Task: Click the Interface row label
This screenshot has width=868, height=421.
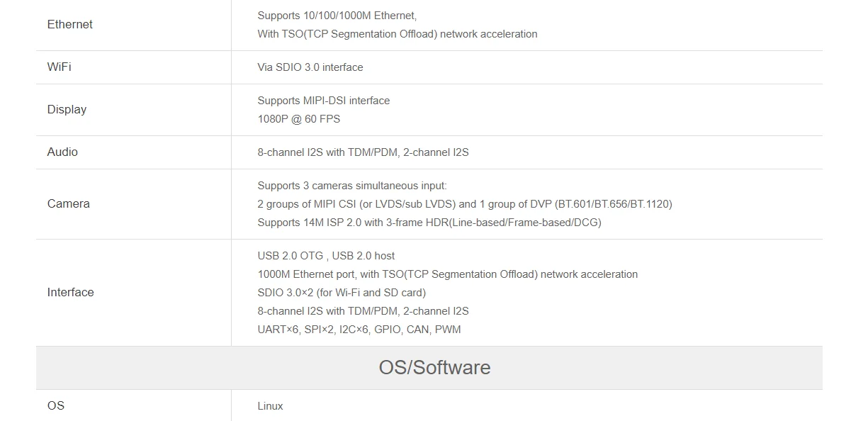Action: click(x=70, y=292)
